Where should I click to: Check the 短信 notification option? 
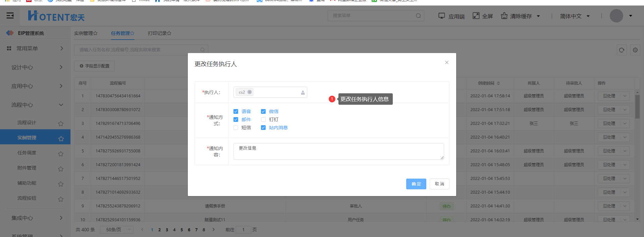(236, 128)
